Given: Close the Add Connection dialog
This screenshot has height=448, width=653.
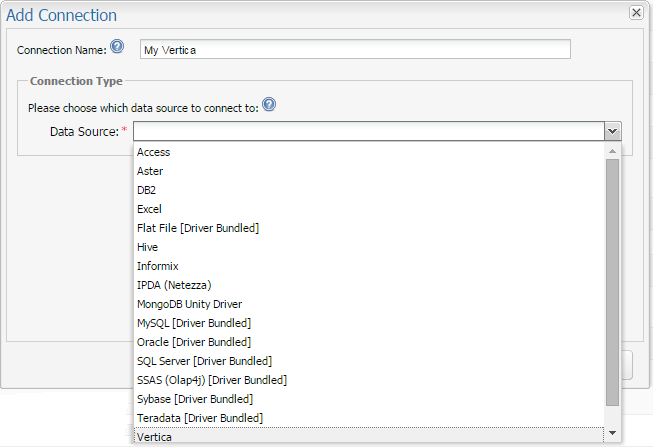Looking at the screenshot, I should point(635,13).
